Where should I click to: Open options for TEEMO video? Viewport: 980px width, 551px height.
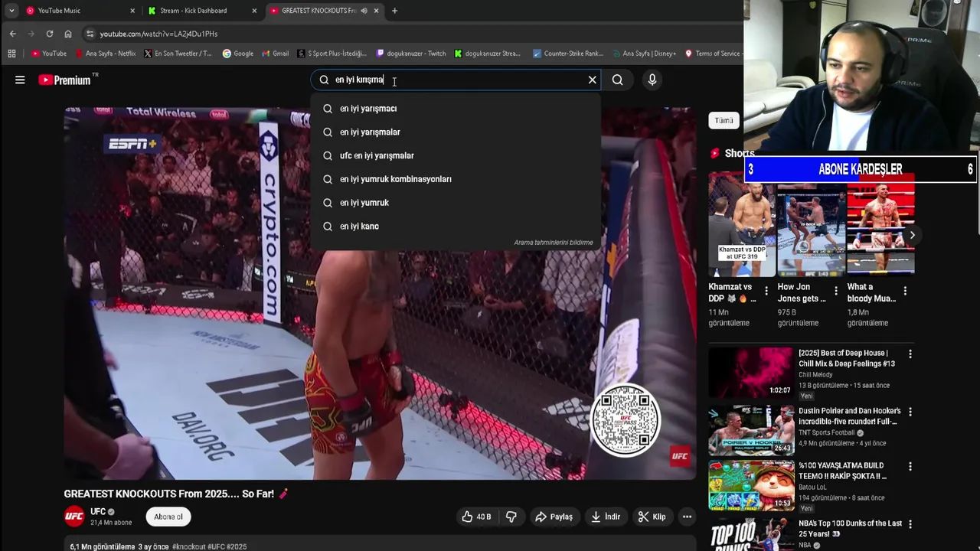[x=910, y=466]
